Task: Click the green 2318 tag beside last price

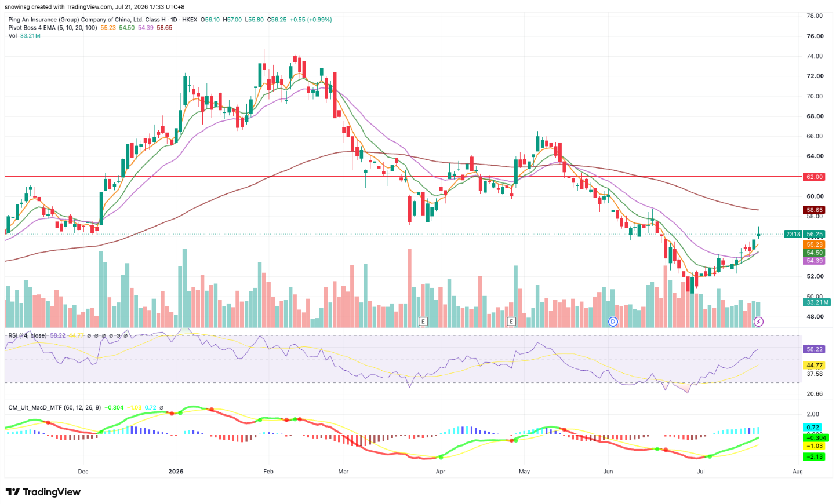Action: [x=793, y=234]
